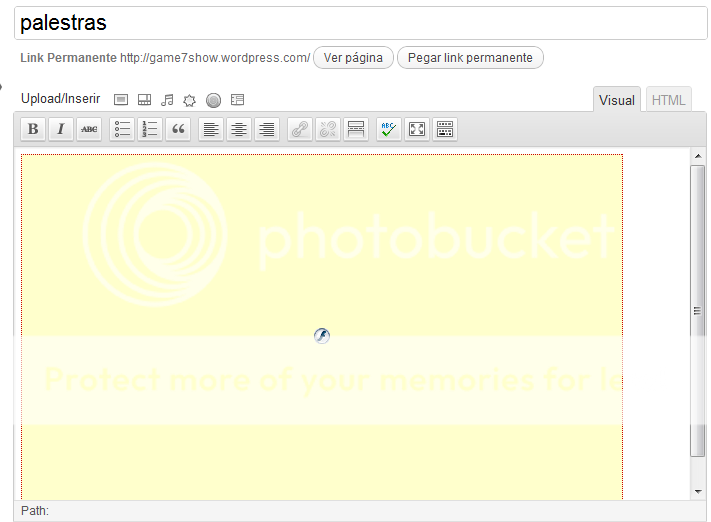The height and width of the screenshot is (522, 711).
Task: Toggle the spellchecker
Action: (388, 129)
